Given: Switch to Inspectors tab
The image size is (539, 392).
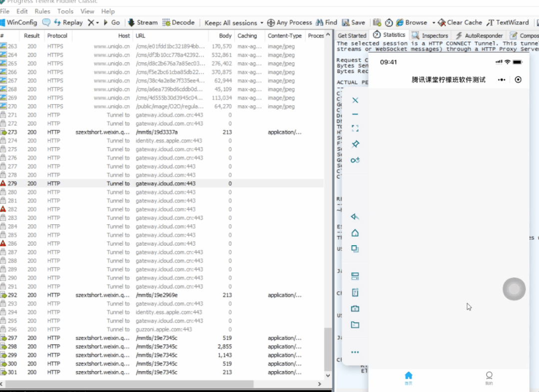Looking at the screenshot, I should [430, 35].
